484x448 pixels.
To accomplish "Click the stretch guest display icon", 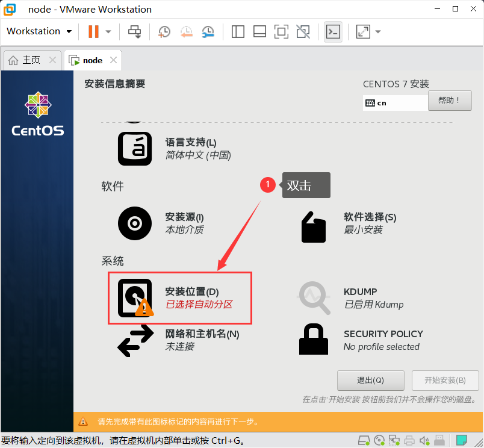I will 363,31.
